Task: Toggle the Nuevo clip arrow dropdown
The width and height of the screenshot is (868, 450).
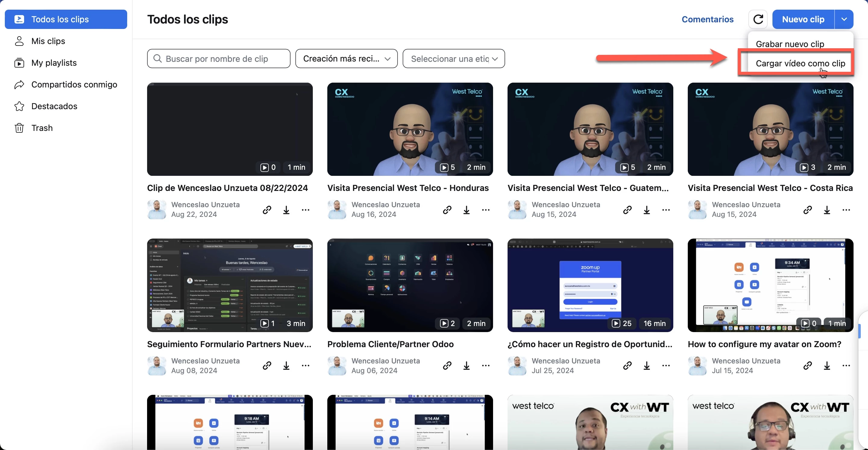Action: 844,19
